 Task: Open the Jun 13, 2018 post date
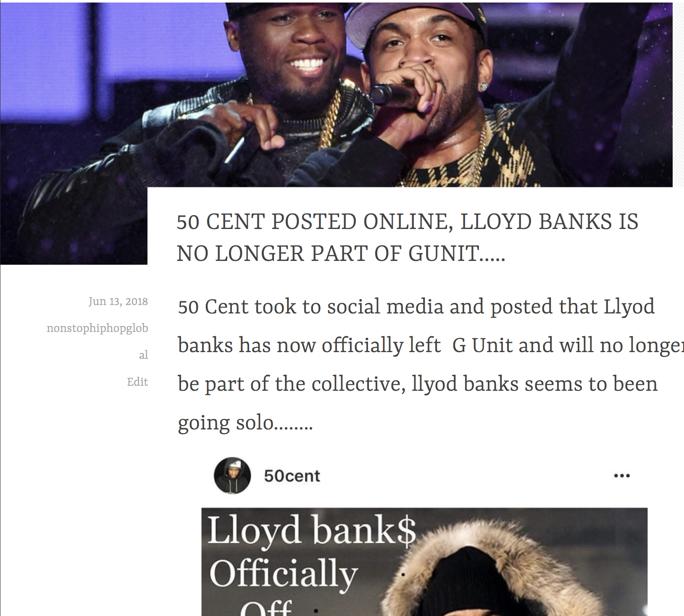pos(118,301)
